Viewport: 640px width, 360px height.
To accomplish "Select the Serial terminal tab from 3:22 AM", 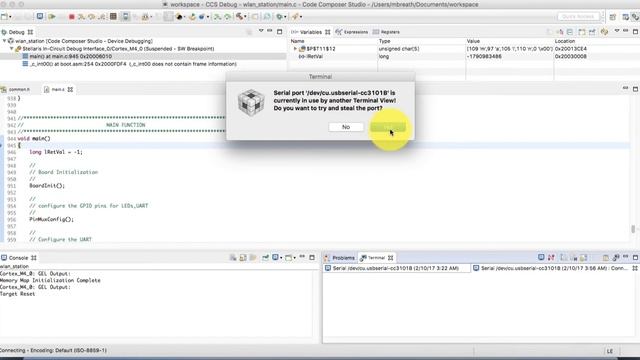I will coord(396,268).
